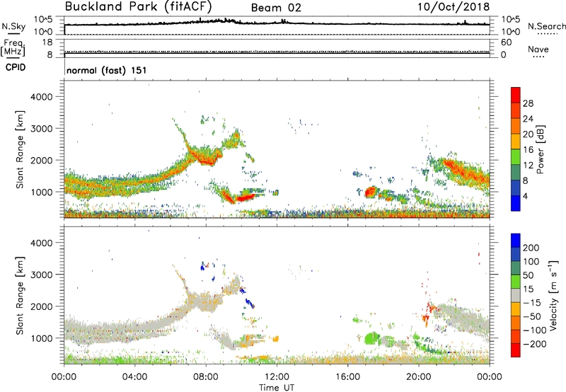Click the N.Sky legend label

click(x=13, y=26)
